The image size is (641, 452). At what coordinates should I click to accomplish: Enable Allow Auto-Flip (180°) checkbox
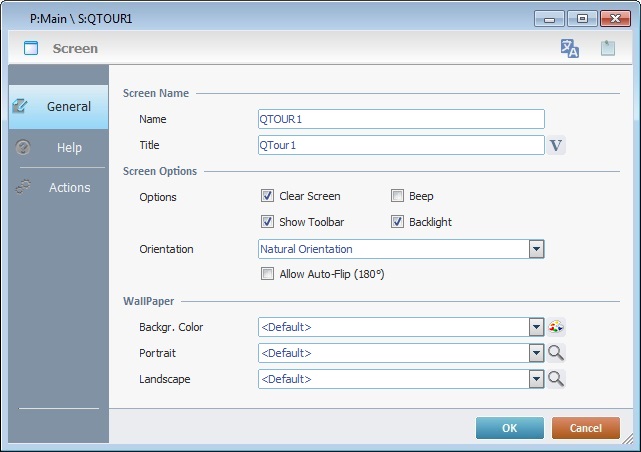(x=267, y=273)
